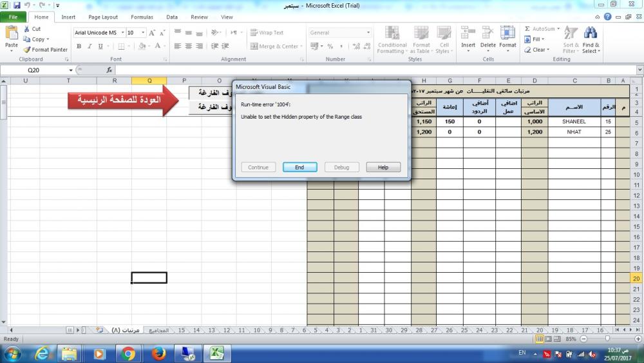Open the File tab
Image resolution: width=644 pixels, height=363 pixels.
[13, 17]
